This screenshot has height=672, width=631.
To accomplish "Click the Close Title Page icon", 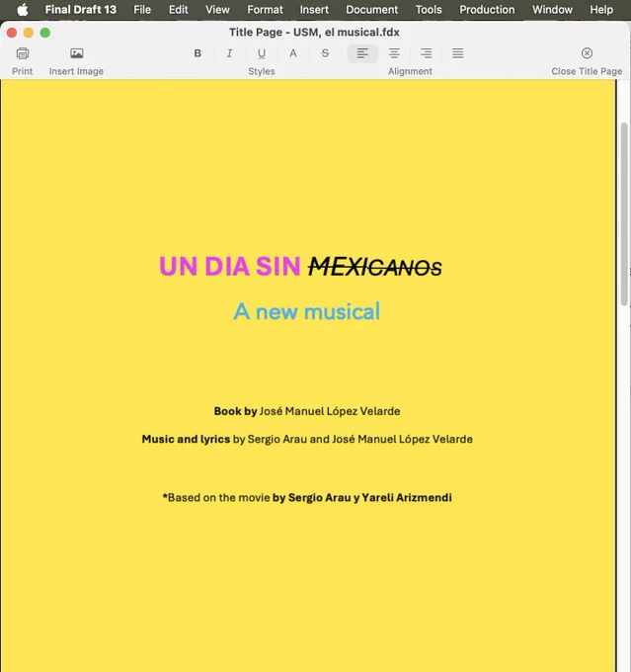I will [587, 53].
